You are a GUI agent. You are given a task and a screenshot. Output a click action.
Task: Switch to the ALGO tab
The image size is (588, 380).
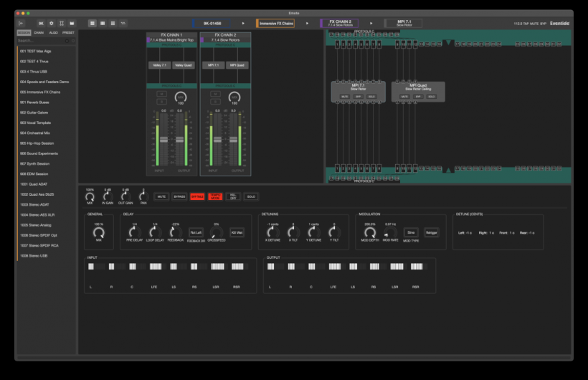coord(54,33)
